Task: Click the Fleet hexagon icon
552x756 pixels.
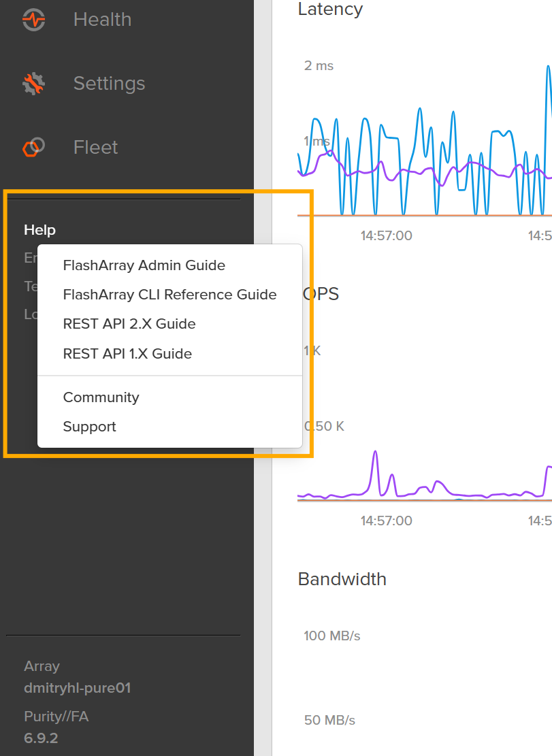Action: point(33,147)
